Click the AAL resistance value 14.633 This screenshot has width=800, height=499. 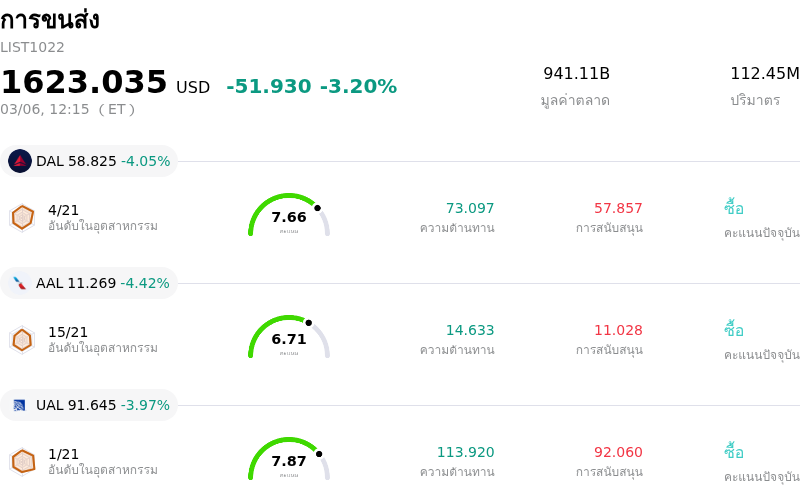tap(470, 330)
